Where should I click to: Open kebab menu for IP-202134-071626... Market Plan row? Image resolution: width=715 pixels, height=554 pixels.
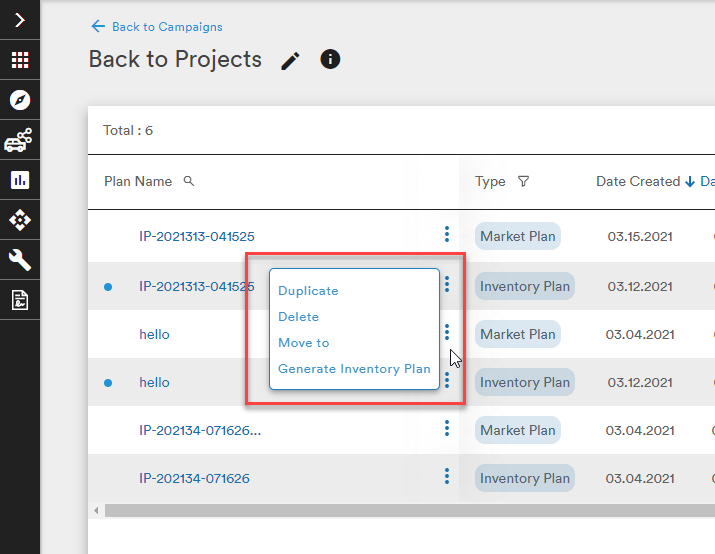point(447,428)
